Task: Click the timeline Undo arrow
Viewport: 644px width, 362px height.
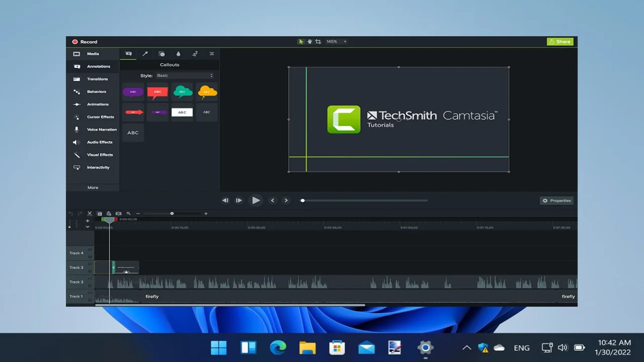Action: tap(71, 214)
